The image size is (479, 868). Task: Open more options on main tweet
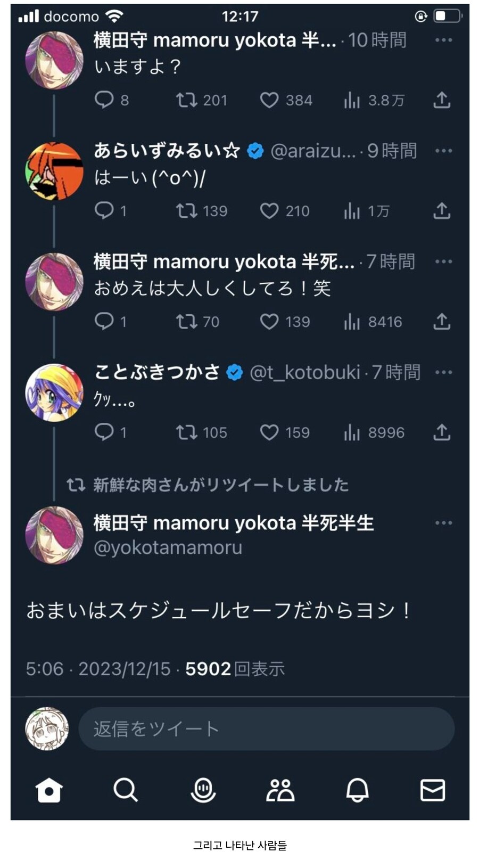tap(443, 523)
